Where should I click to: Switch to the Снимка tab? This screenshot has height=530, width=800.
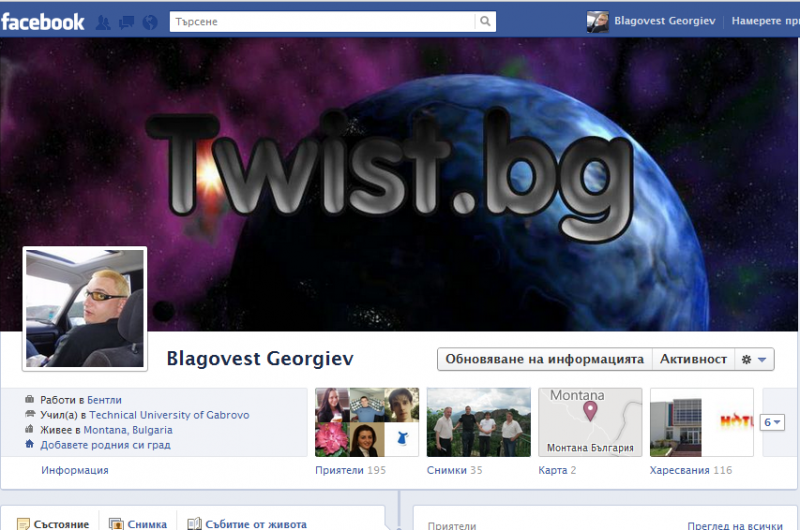[138, 523]
